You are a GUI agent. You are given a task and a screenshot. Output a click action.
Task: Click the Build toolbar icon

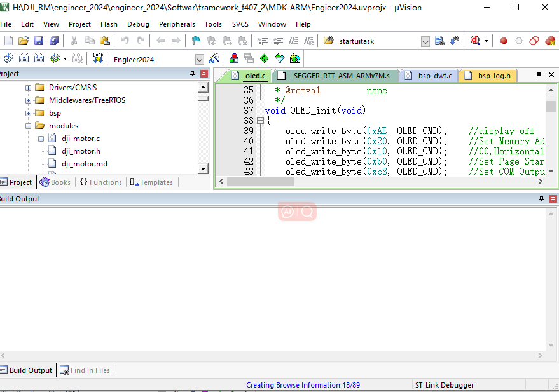[x=23, y=57]
